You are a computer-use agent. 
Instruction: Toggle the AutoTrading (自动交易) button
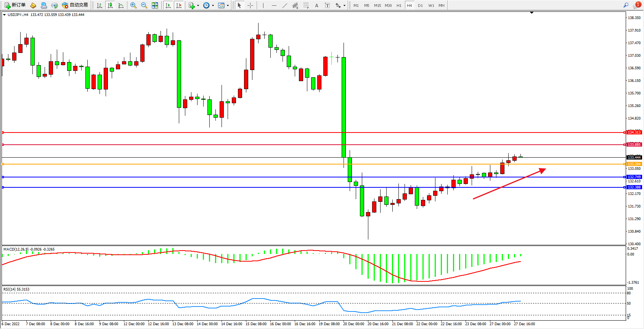pyautogui.click(x=75, y=5)
